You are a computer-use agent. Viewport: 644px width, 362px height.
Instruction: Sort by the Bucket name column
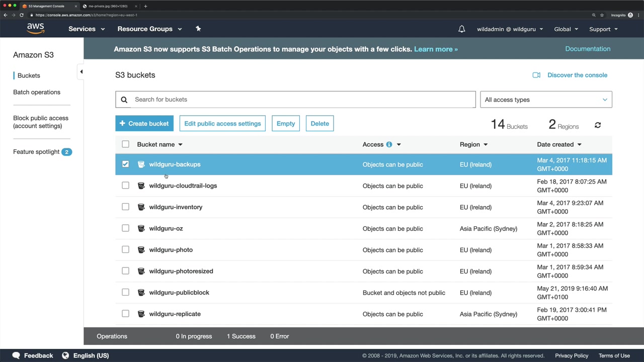159,144
